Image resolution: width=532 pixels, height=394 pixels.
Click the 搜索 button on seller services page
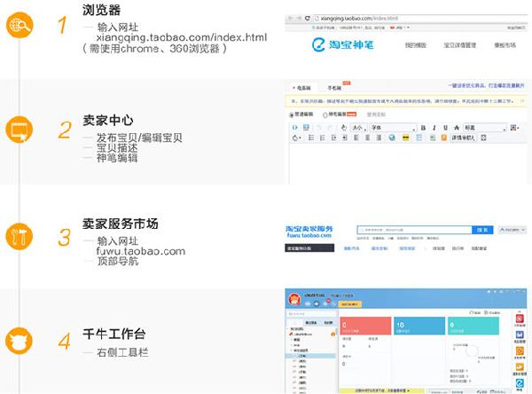click(482, 229)
